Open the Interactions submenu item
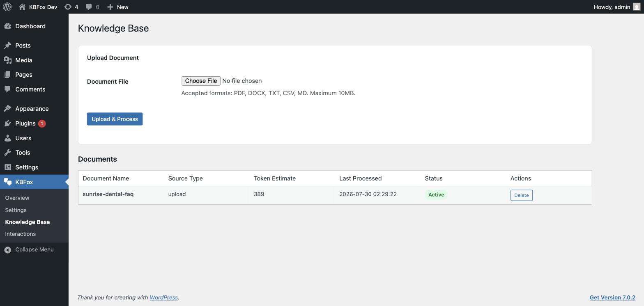Viewport: 644px width, 306px height. (x=21, y=234)
